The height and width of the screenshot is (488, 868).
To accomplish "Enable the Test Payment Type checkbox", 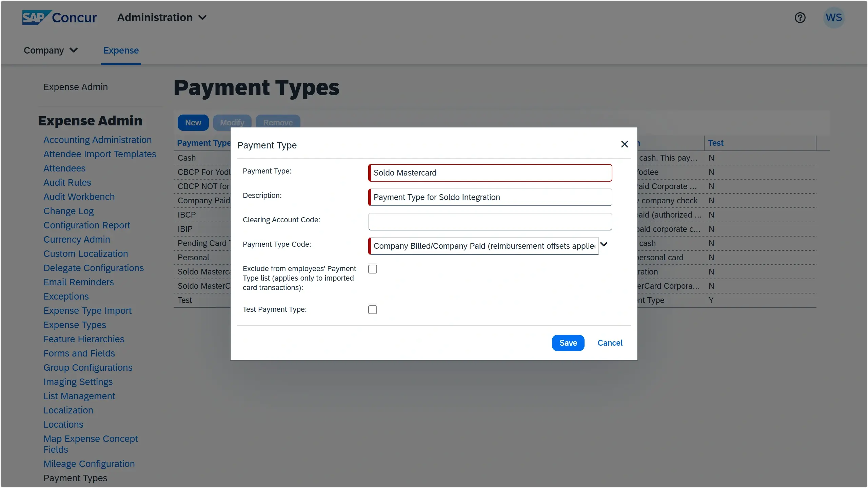I will pyautogui.click(x=373, y=310).
